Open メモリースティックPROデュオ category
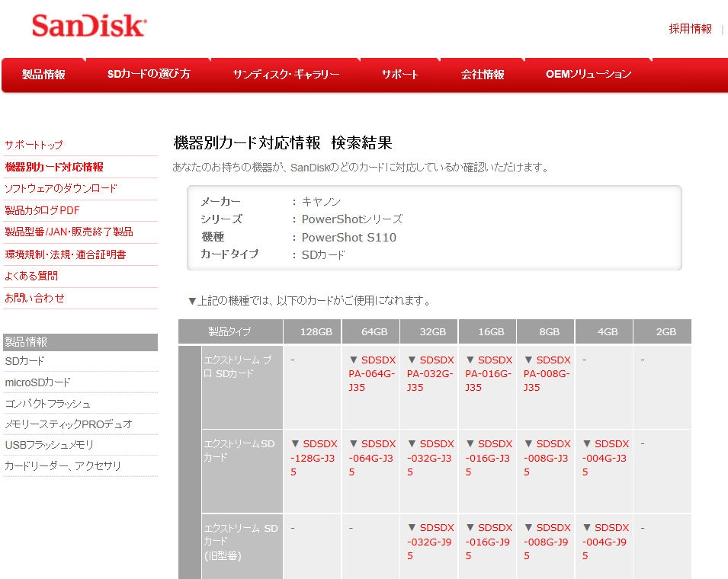The height and width of the screenshot is (579, 728). [69, 424]
